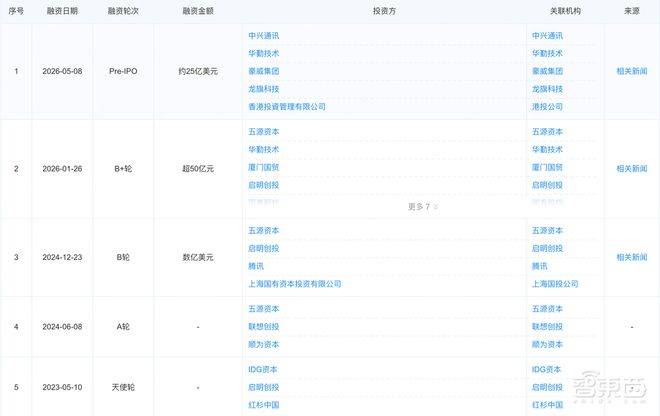660x416 pixels.
Task: Open 启明创投 关联机构 in B轮 row
Action: [547, 248]
